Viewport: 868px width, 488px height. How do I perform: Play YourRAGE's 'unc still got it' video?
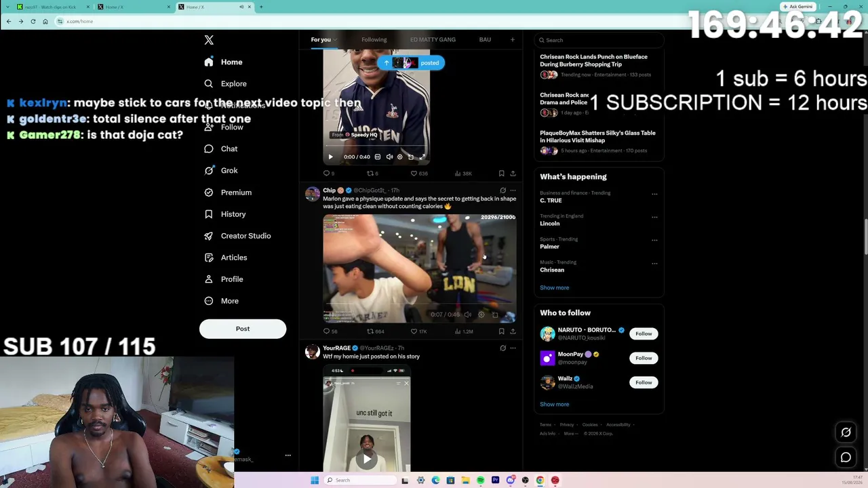(367, 459)
